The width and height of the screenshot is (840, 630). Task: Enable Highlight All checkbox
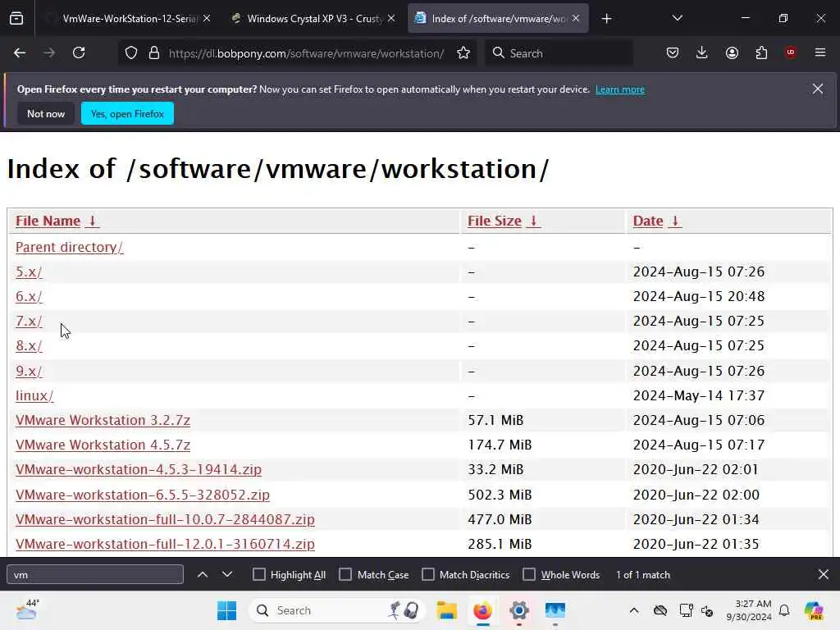pyautogui.click(x=258, y=574)
